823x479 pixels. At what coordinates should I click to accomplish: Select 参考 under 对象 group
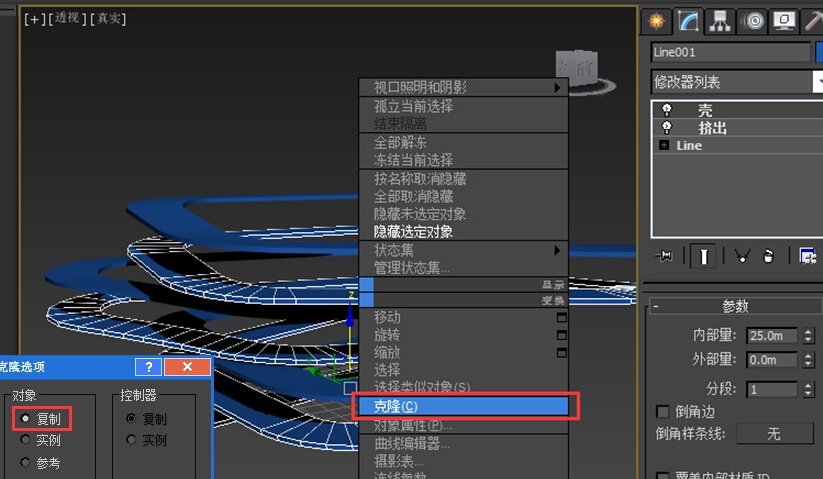pyautogui.click(x=25, y=462)
